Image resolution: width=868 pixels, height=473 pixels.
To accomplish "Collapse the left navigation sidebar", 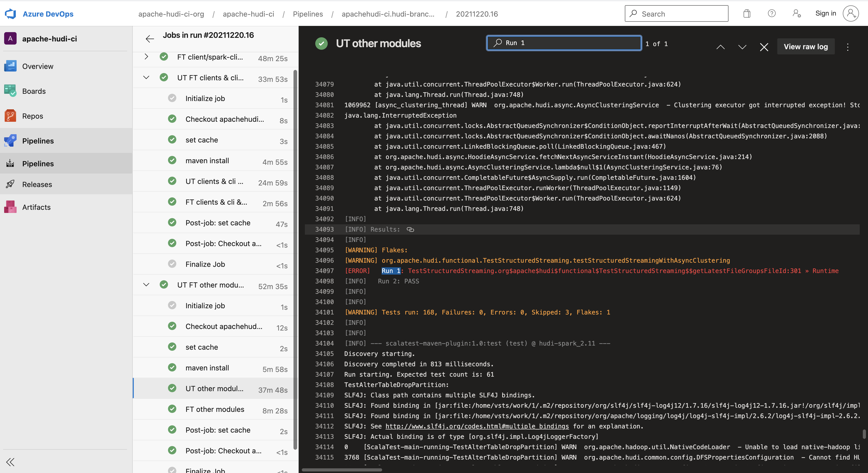I will point(10,462).
